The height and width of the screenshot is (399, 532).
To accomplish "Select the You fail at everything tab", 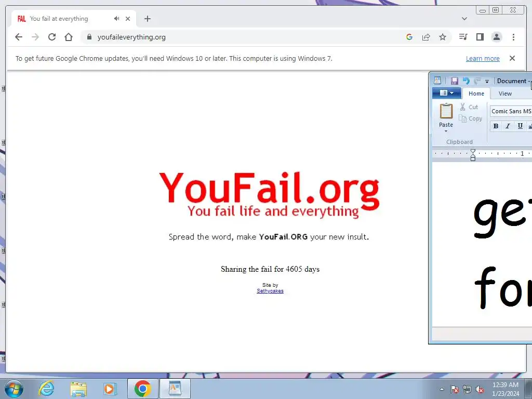I will pyautogui.click(x=74, y=19).
